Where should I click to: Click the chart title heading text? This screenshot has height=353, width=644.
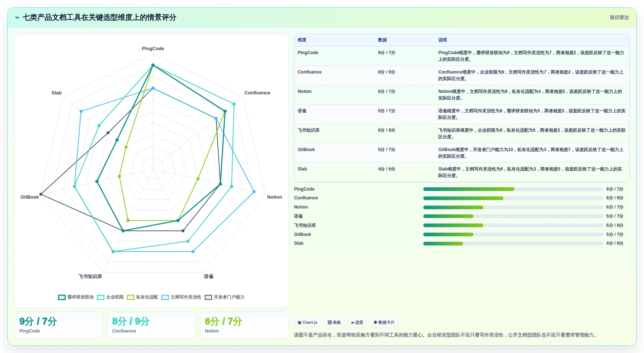[99, 18]
